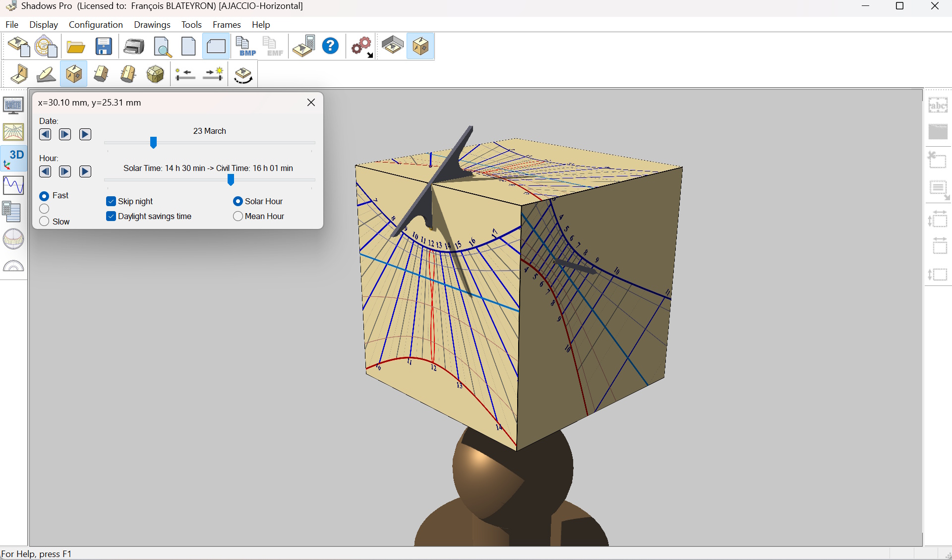
Task: Select the prism block sundial shape icon
Action: (101, 74)
